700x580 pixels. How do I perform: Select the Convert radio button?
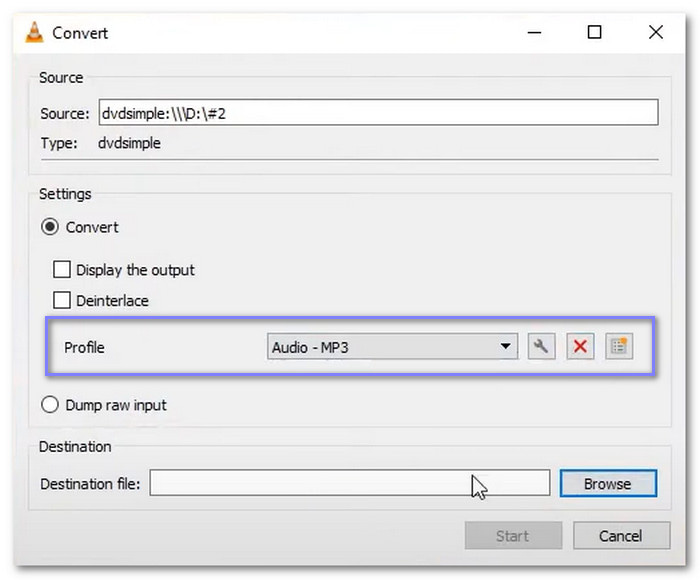point(50,227)
